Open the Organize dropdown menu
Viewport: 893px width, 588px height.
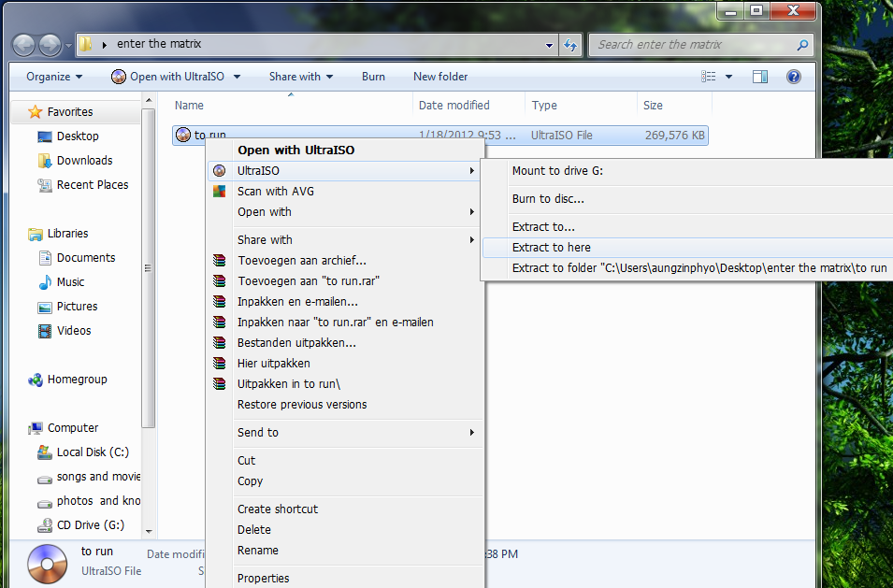(x=54, y=77)
